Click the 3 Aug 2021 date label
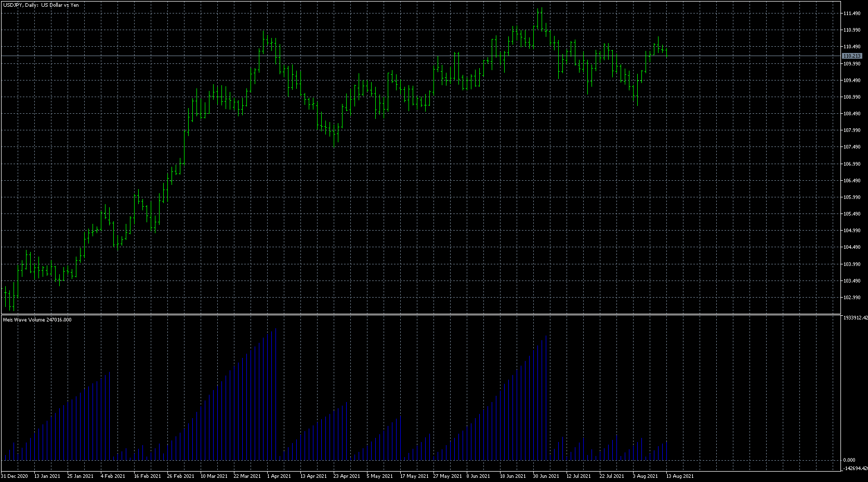 (x=645, y=476)
